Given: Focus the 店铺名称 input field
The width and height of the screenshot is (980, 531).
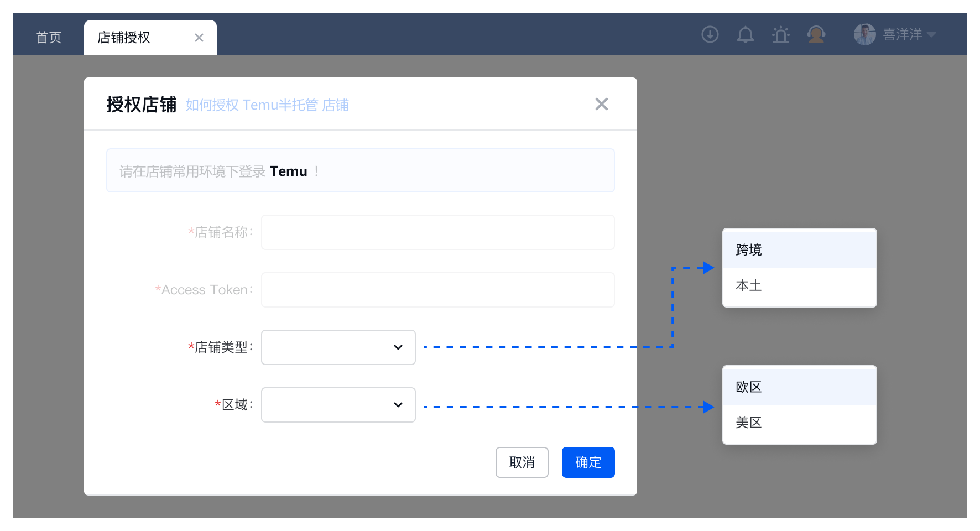Looking at the screenshot, I should 438,232.
